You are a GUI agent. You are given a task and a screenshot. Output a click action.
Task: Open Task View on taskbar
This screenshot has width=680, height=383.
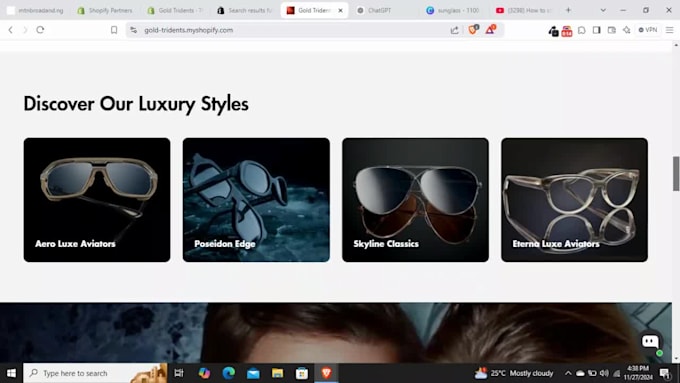point(179,373)
